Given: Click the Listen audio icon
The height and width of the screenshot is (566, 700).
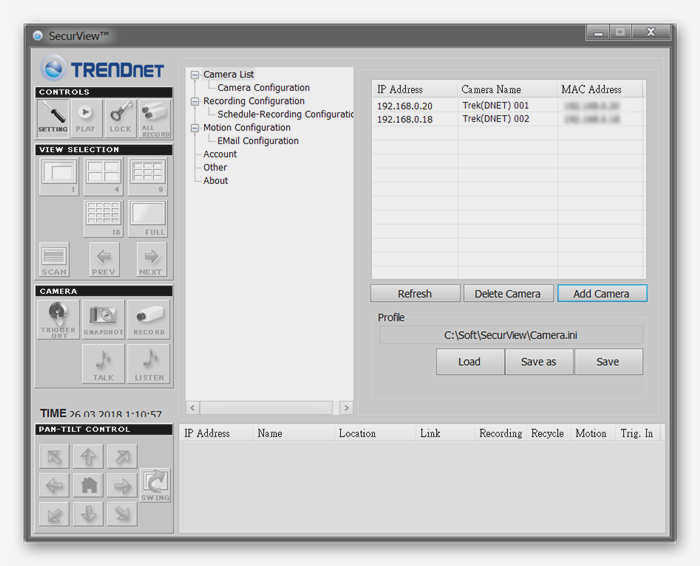Looking at the screenshot, I should click(x=149, y=364).
